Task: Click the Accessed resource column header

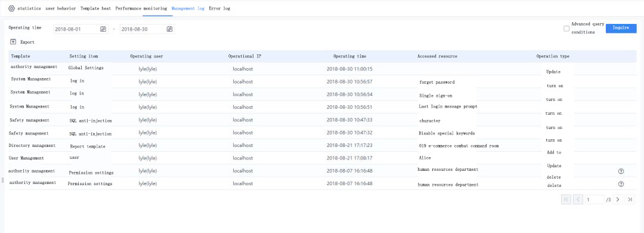Action: [x=438, y=56]
